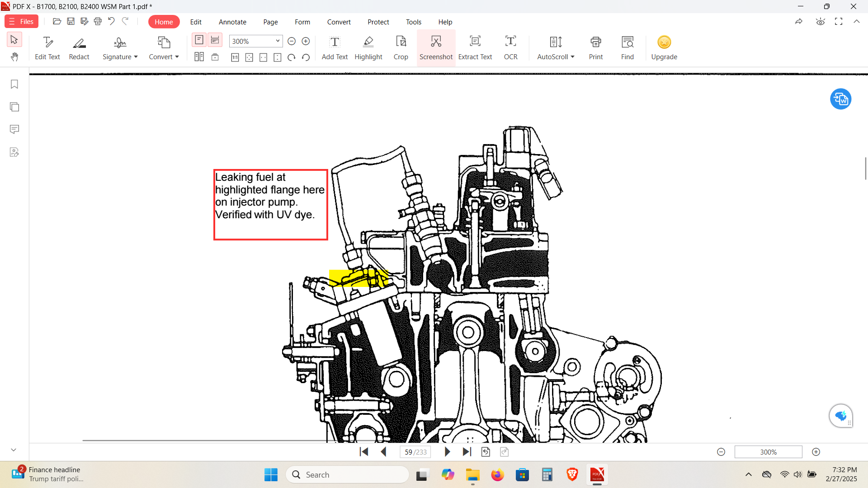Open the Protect ribbon tab
This screenshot has height=488, width=868.
click(x=378, y=22)
